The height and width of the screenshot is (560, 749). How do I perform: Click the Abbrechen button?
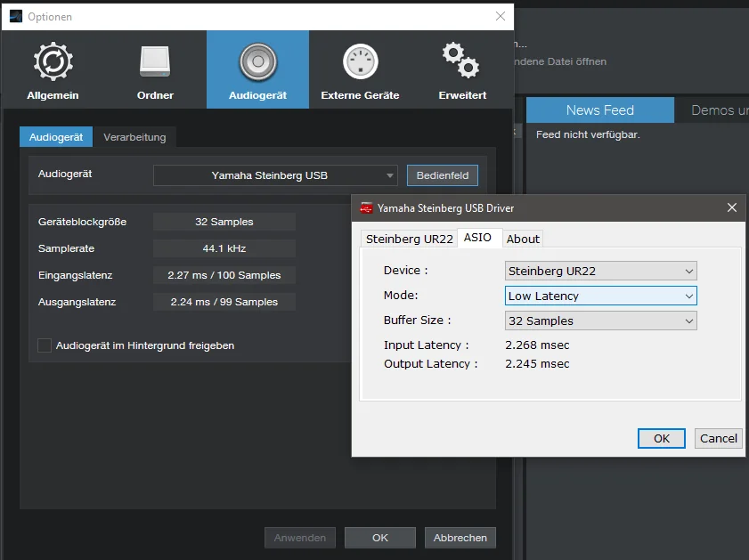[x=460, y=538]
